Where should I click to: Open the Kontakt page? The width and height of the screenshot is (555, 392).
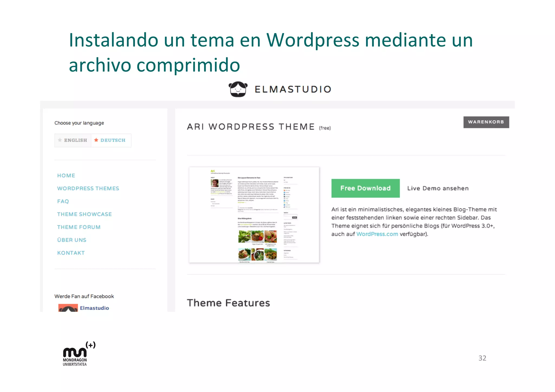pos(71,253)
